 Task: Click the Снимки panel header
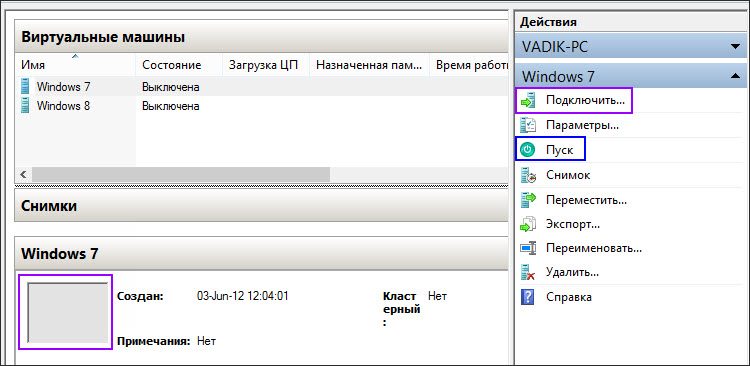pos(261,206)
